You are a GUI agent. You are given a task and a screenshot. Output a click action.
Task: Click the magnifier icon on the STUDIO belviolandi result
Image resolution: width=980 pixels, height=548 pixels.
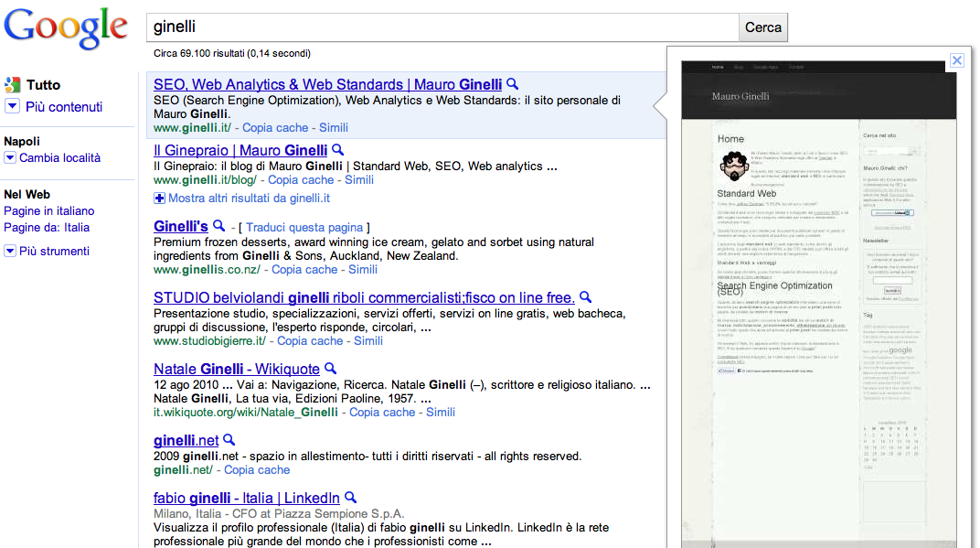[x=586, y=297]
